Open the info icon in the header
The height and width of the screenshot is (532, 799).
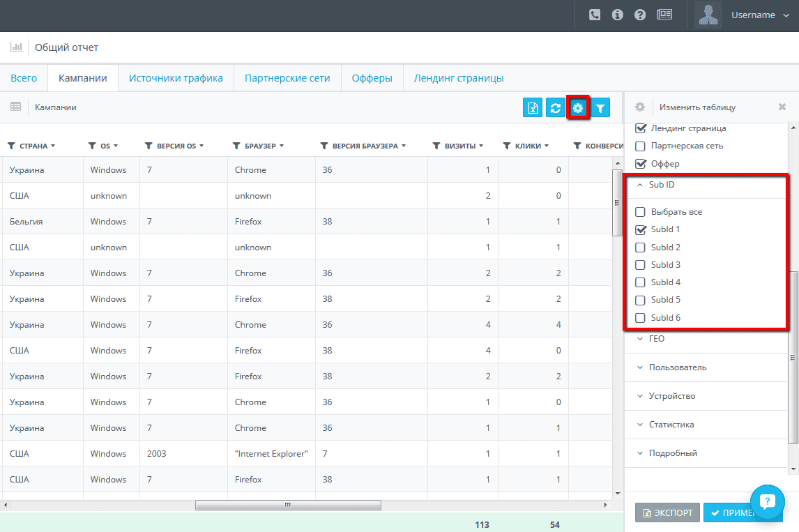(x=618, y=15)
